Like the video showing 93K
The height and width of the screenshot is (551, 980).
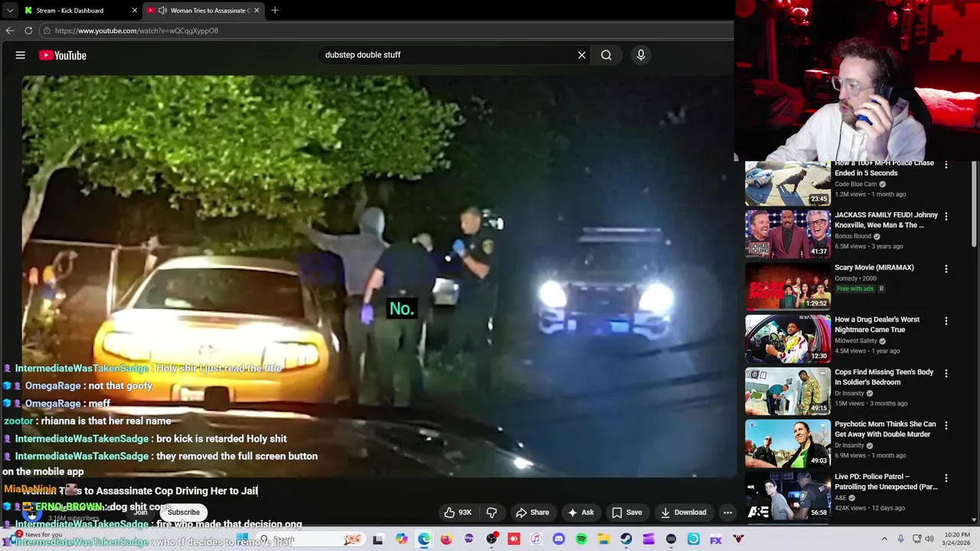pos(457,513)
